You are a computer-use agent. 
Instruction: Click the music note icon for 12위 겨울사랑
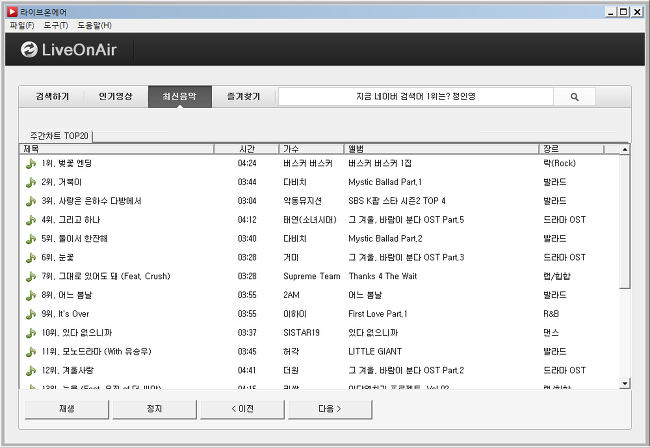[x=31, y=371]
